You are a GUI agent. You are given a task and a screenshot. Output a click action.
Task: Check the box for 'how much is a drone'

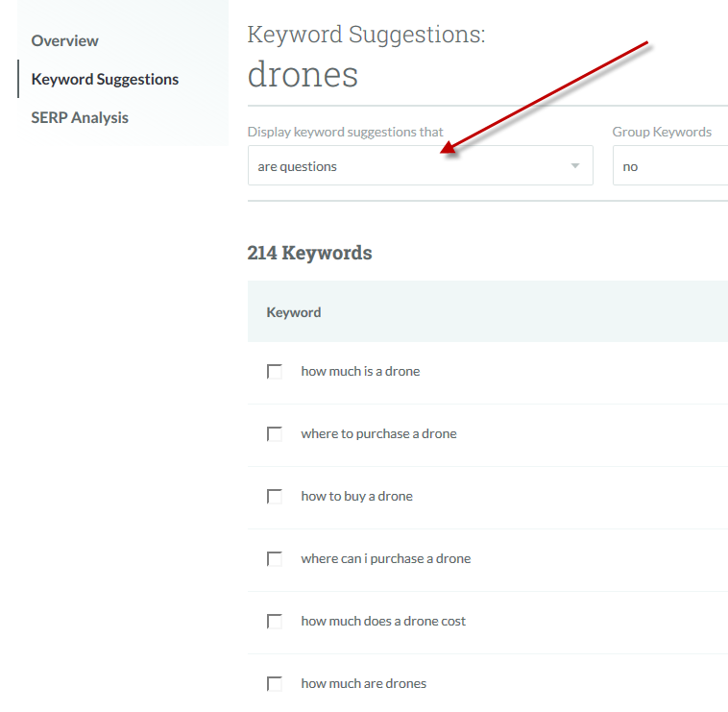click(x=275, y=372)
